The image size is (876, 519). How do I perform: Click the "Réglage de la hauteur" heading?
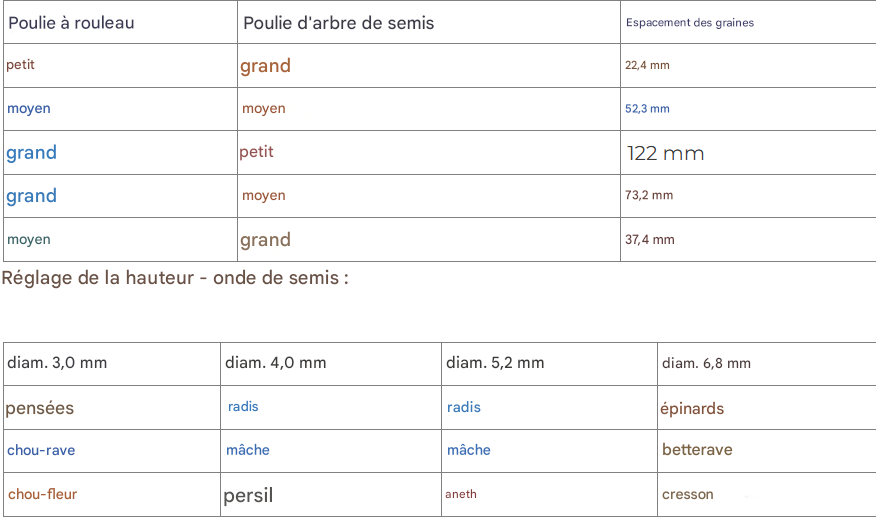click(175, 278)
